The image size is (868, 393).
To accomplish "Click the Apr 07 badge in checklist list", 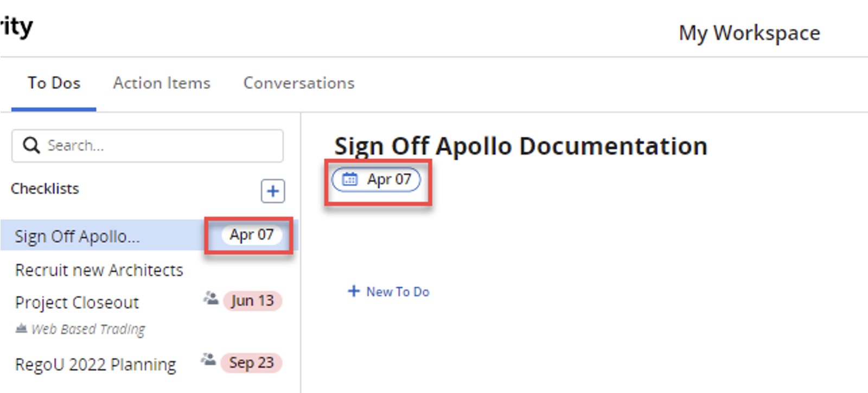I will pos(251,234).
